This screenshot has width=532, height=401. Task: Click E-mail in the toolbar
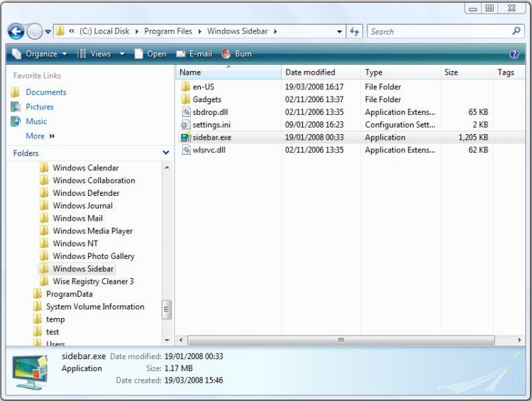pyautogui.click(x=194, y=54)
